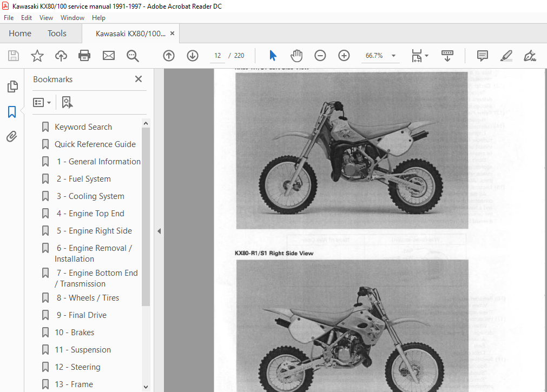The width and height of the screenshot is (547, 392).
Task: Go to the next page with the down arrow
Action: (x=193, y=56)
